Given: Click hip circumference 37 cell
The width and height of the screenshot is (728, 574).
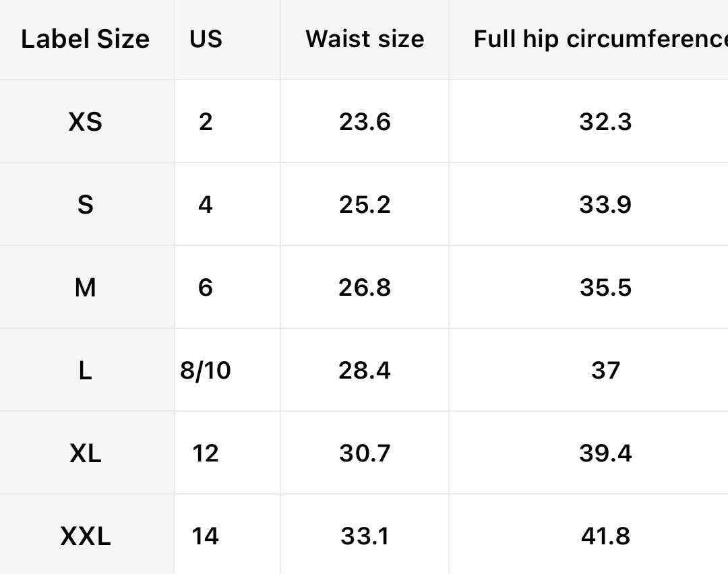Looking at the screenshot, I should click(x=605, y=371).
